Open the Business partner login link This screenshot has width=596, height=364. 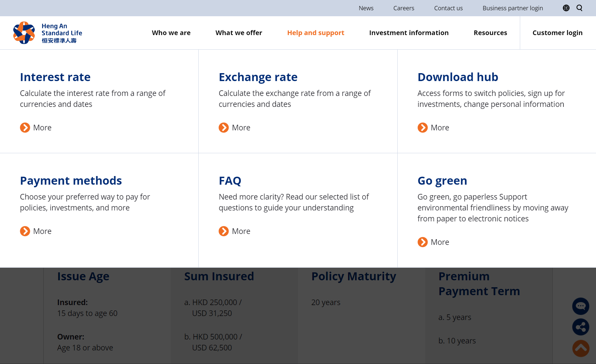tap(513, 8)
